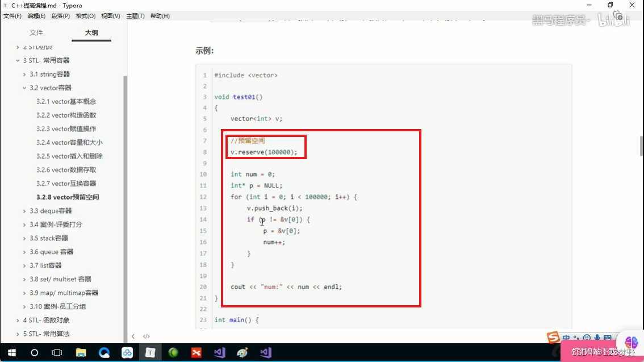Open Cortana search circle in taskbar
This screenshot has height=362, width=644.
click(35, 352)
